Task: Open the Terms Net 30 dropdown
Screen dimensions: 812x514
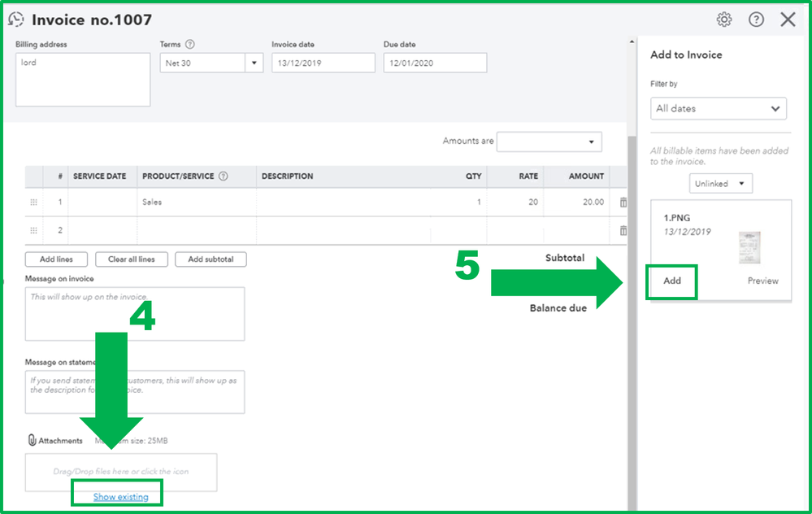Action: [254, 63]
